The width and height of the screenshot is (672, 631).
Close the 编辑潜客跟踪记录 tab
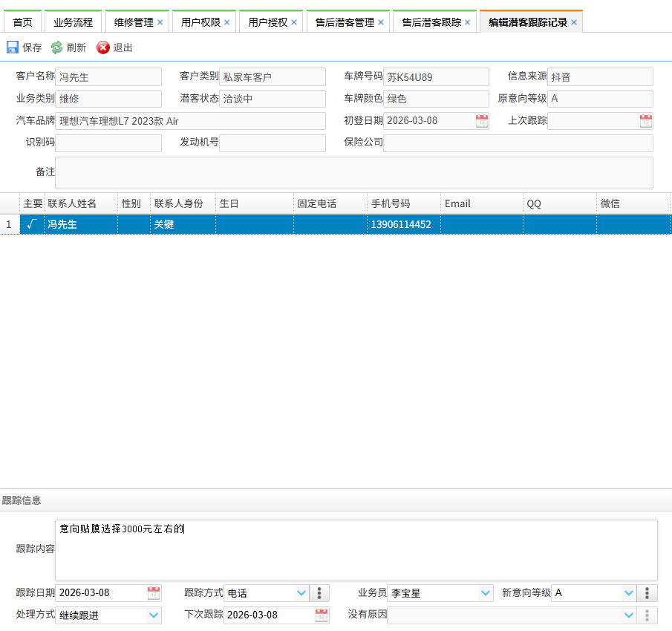point(574,22)
